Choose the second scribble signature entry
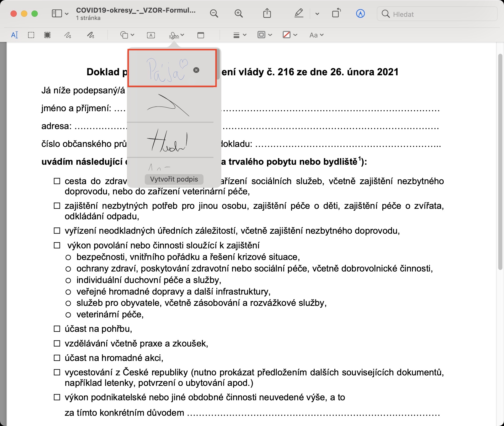Screen dimensions: 504x426 [x=168, y=105]
